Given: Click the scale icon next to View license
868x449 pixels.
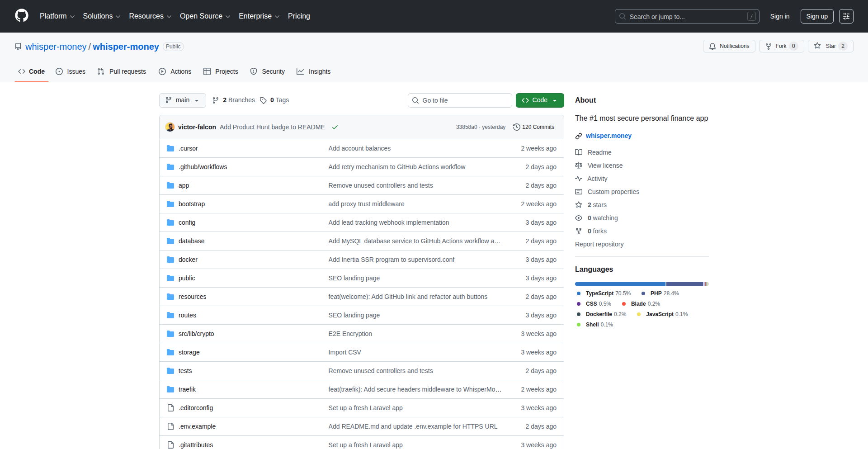Looking at the screenshot, I should (x=579, y=165).
